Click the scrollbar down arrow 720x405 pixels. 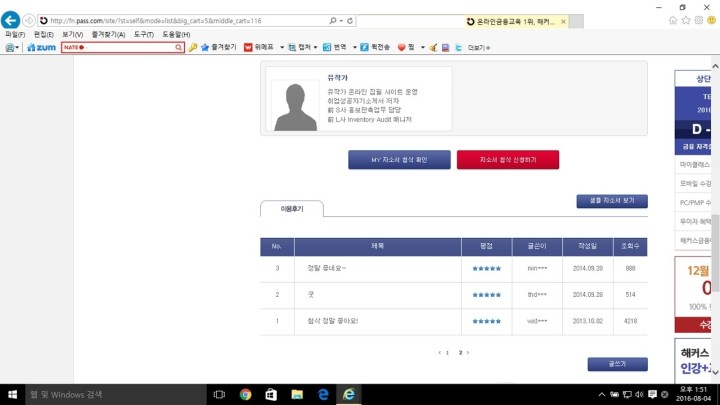pos(715,373)
